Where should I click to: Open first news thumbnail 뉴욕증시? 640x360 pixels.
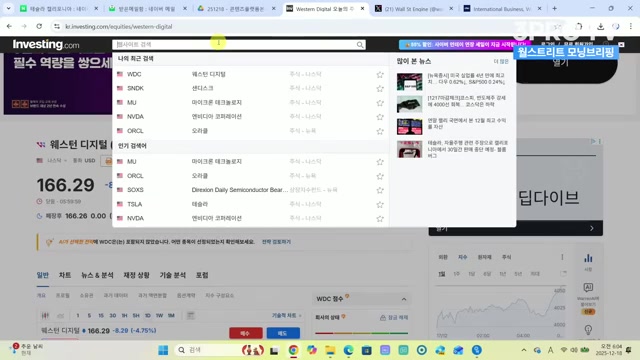pyautogui.click(x=409, y=82)
